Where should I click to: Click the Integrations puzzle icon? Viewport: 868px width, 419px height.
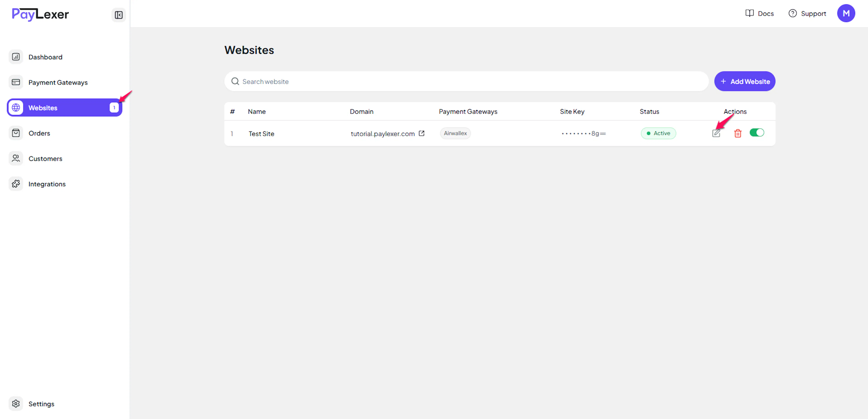point(16,184)
